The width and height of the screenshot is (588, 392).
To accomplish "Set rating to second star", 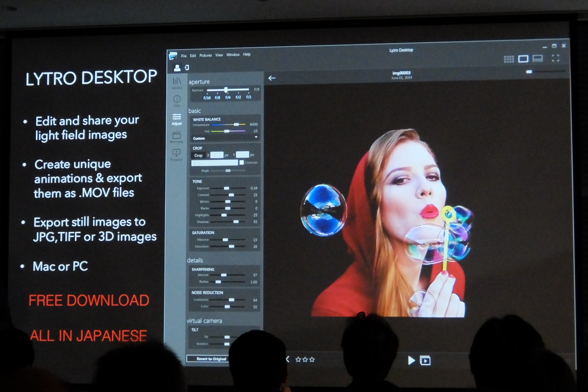I will click(305, 359).
